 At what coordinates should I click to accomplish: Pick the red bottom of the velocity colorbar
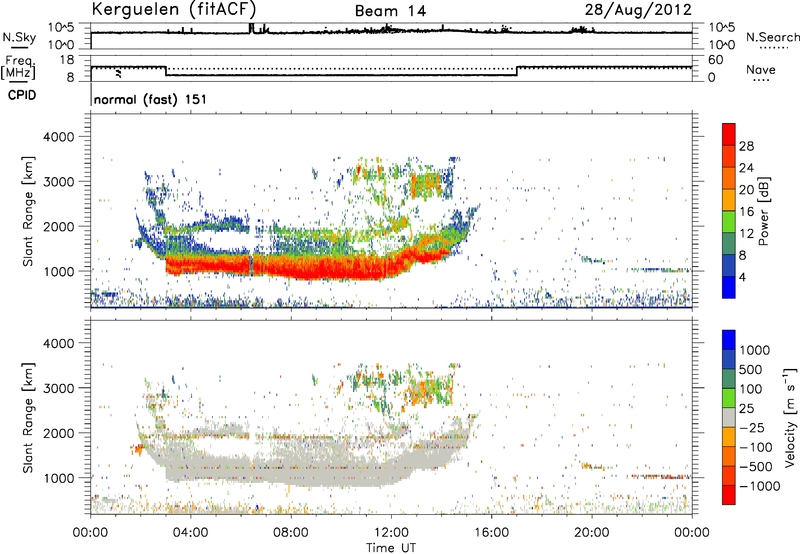(x=729, y=495)
